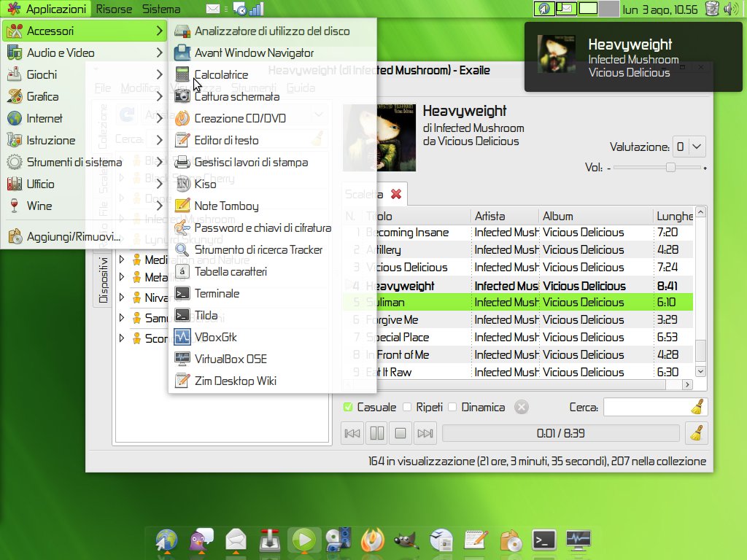747x560 pixels.
Task: Launch the Kiso application
Action: (273, 184)
